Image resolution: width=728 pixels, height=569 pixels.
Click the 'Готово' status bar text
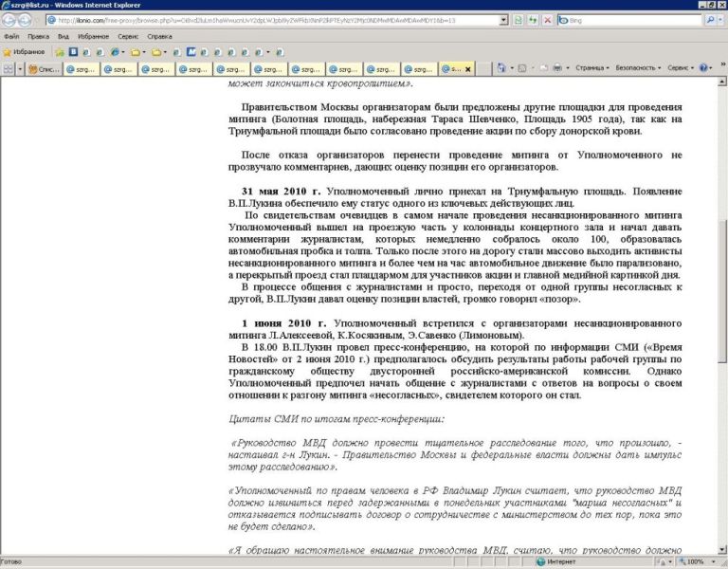click(10, 562)
